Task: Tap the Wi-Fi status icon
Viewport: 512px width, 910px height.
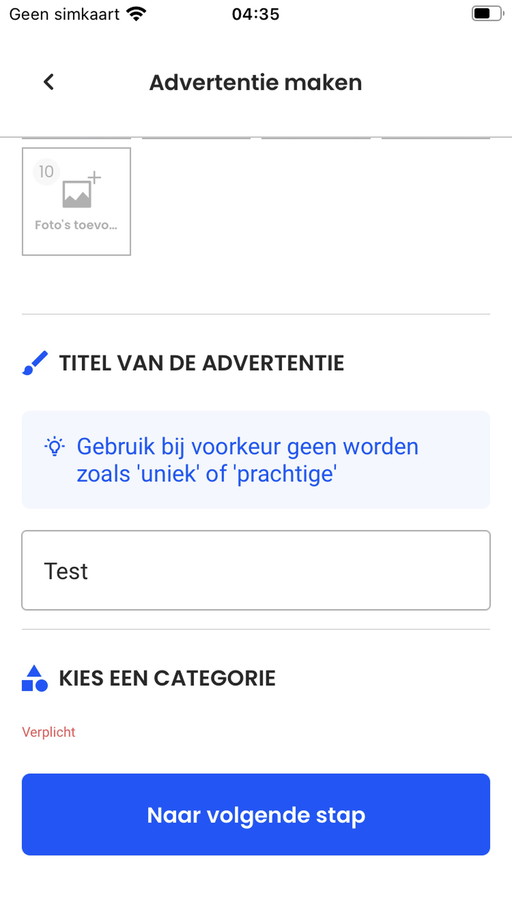Action: [x=136, y=13]
